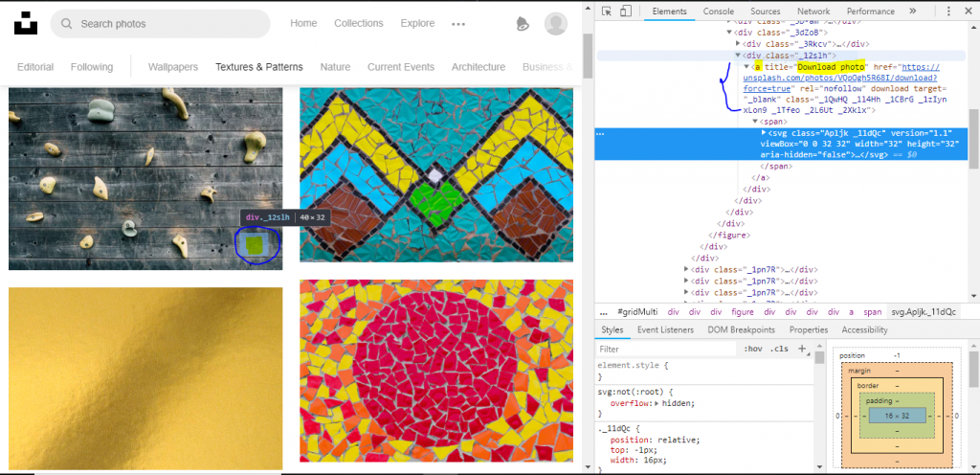Click the position: relative declaration
Viewport: 980px width, 475px height.
pyautogui.click(x=655, y=440)
